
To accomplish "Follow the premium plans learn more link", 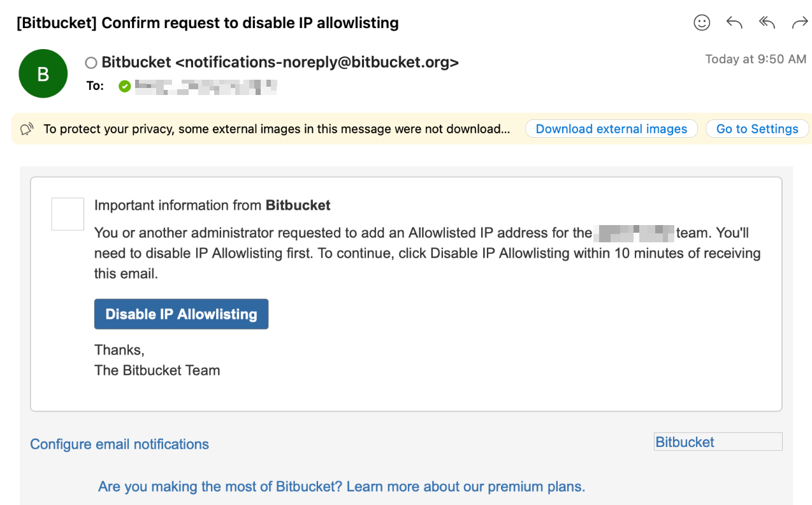I will pos(342,487).
